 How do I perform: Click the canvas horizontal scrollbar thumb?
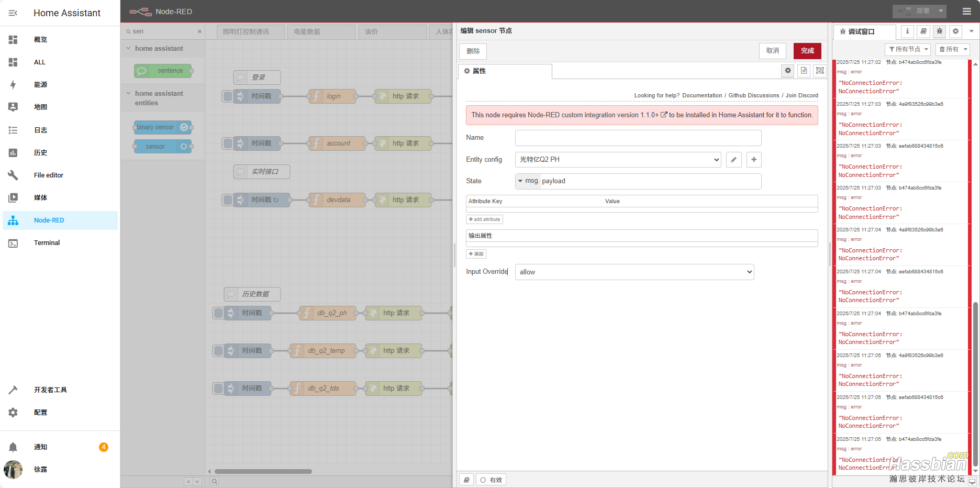pos(263,471)
